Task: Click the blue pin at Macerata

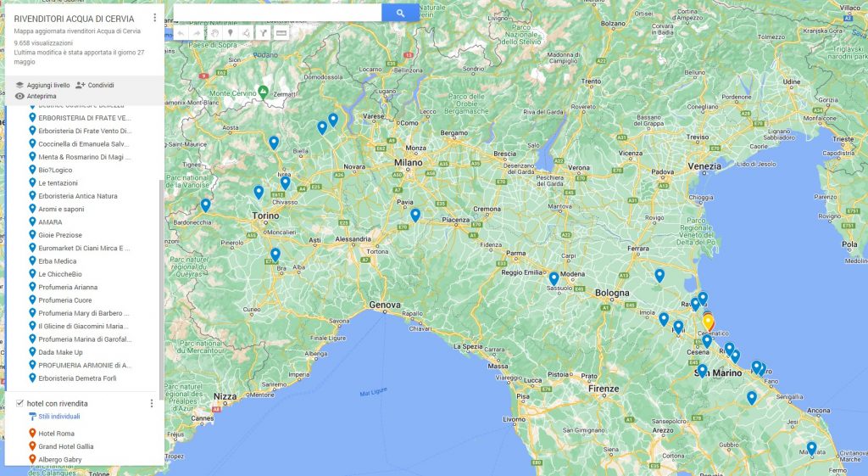Action: point(811,448)
